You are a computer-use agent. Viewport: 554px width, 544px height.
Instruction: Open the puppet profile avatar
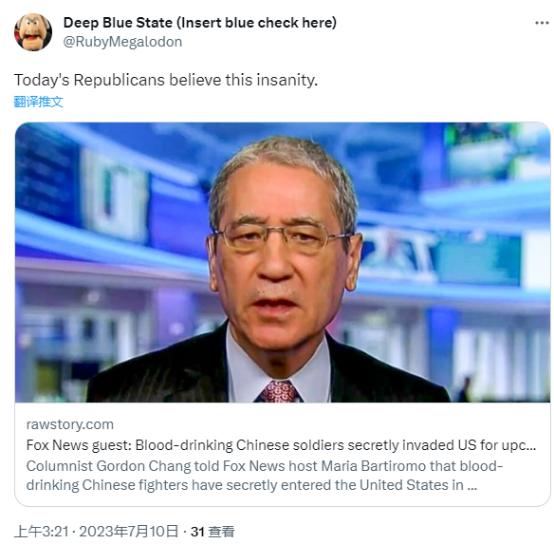coord(33,32)
